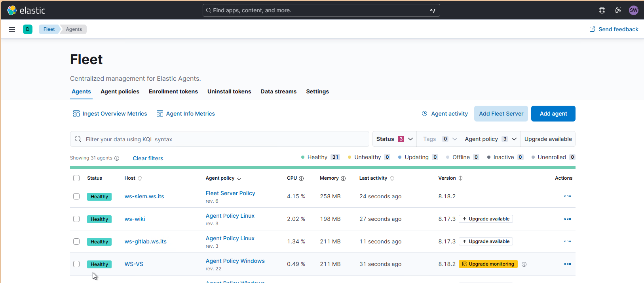This screenshot has height=283, width=644.
Task: Click Upgrade available badge for ws-gitlab.ws.its
Action: (x=486, y=241)
